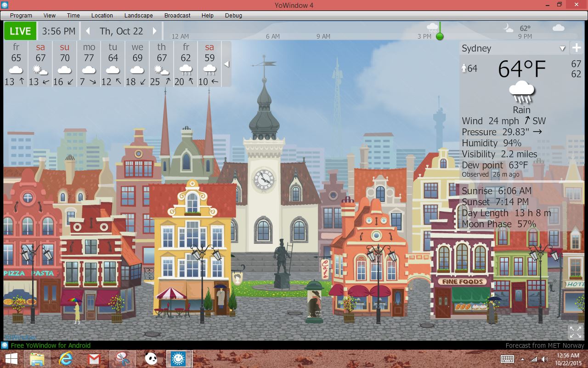Click the 9 AM timeline mark

[323, 36]
